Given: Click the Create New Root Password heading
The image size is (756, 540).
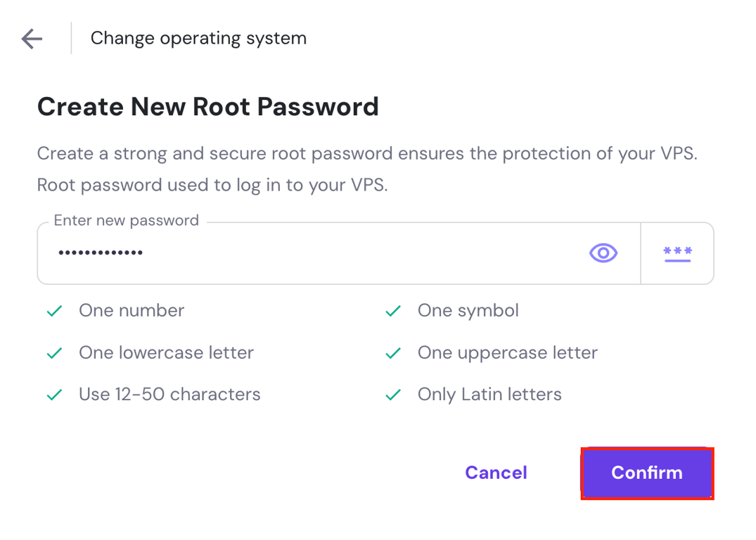Looking at the screenshot, I should pos(208,106).
